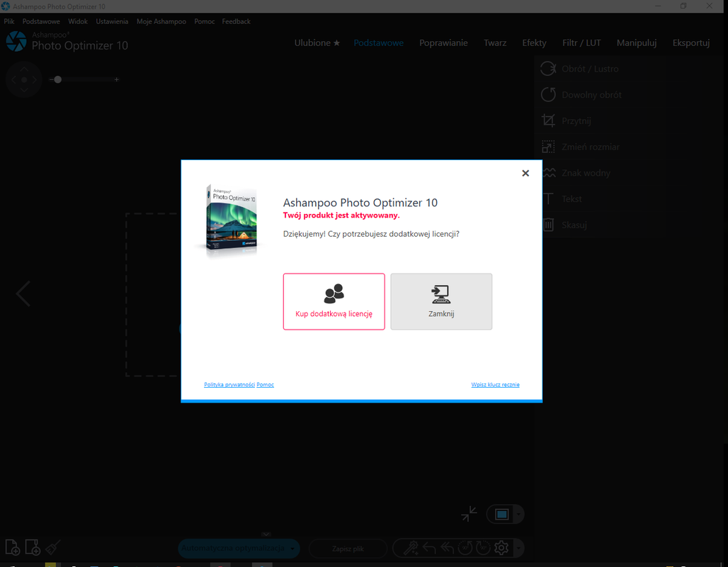Expand the panel chevron above toolbar
728x567 pixels.
[x=266, y=534]
